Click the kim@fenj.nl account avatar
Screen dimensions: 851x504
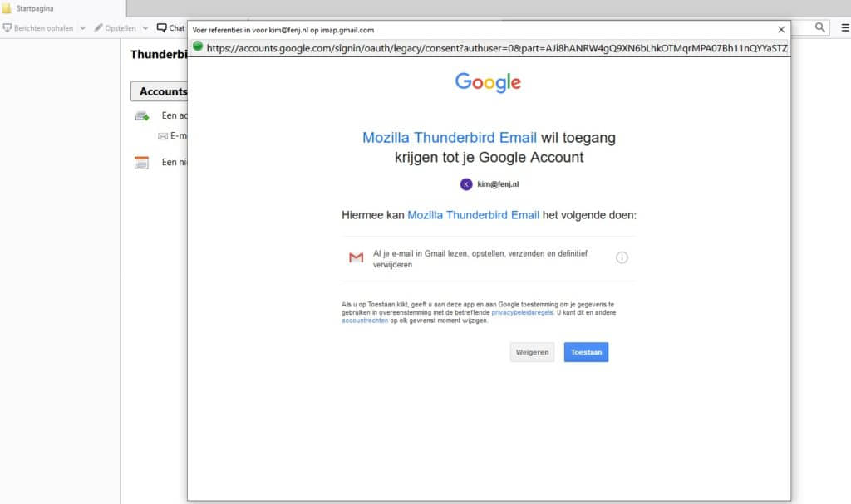pos(466,184)
